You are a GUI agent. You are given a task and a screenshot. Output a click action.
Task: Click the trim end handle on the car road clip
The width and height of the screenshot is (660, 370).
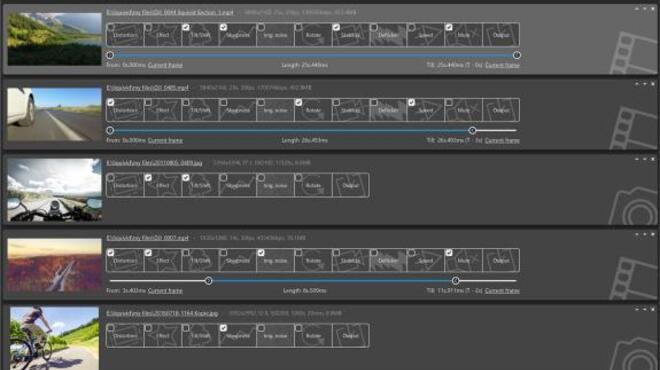[x=472, y=130]
